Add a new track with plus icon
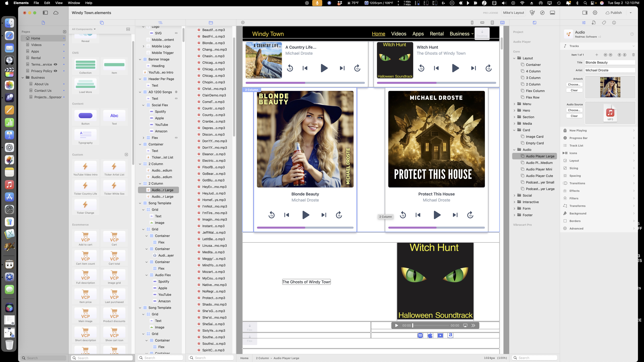The width and height of the screenshot is (644, 362). click(596, 55)
